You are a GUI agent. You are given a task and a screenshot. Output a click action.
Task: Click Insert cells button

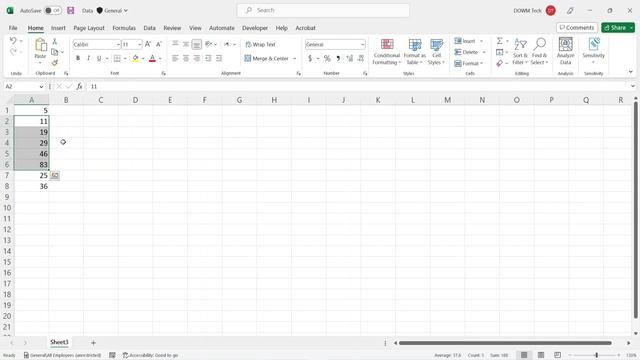click(465, 41)
